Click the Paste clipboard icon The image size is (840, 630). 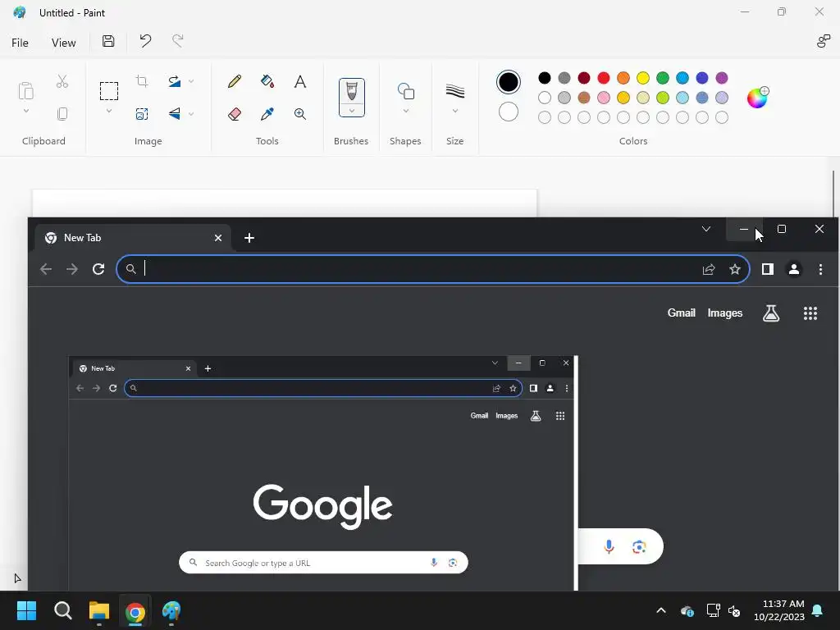[x=26, y=91]
